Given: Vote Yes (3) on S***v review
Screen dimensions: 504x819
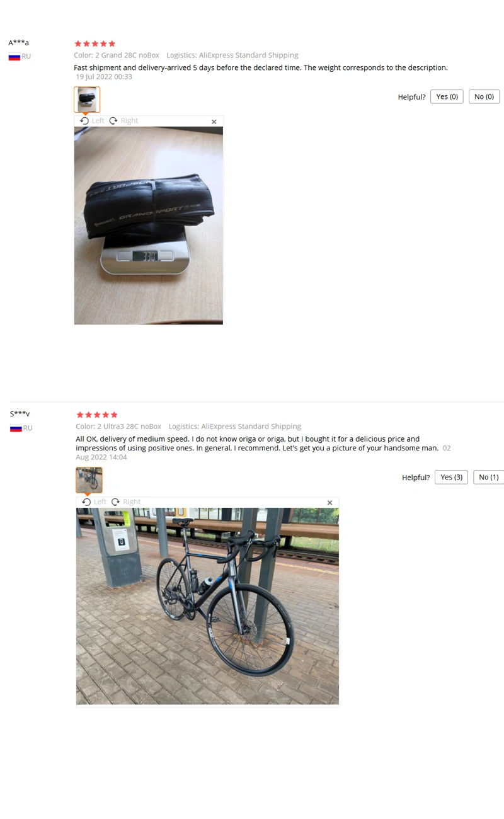Looking at the screenshot, I should [451, 477].
